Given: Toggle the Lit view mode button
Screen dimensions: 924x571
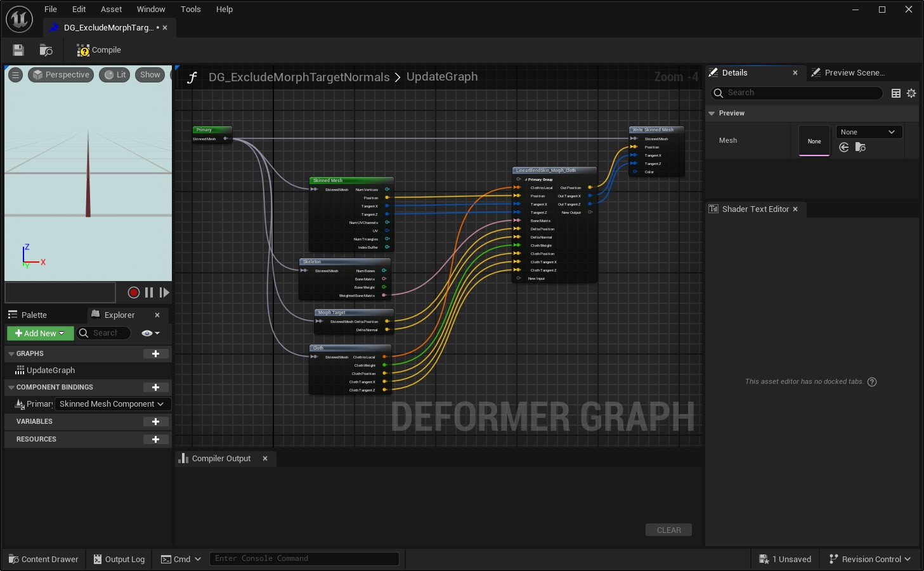Looking at the screenshot, I should coord(115,75).
